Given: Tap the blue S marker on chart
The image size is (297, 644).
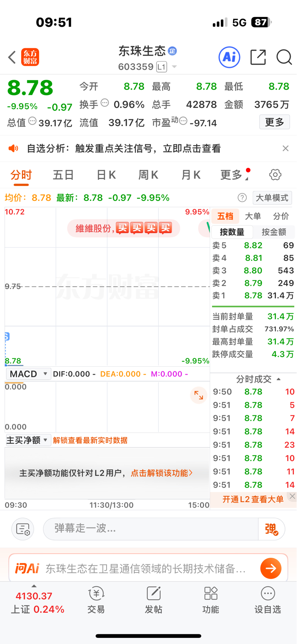Looking at the screenshot, I should point(7,336).
